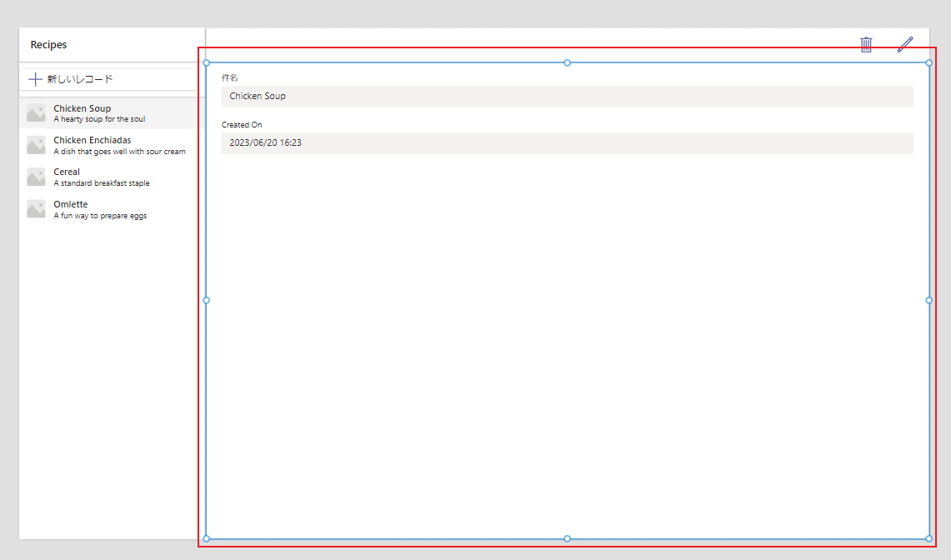Select Chicken Enchiadas thumbnail image
The image size is (951, 560).
pyautogui.click(x=36, y=145)
